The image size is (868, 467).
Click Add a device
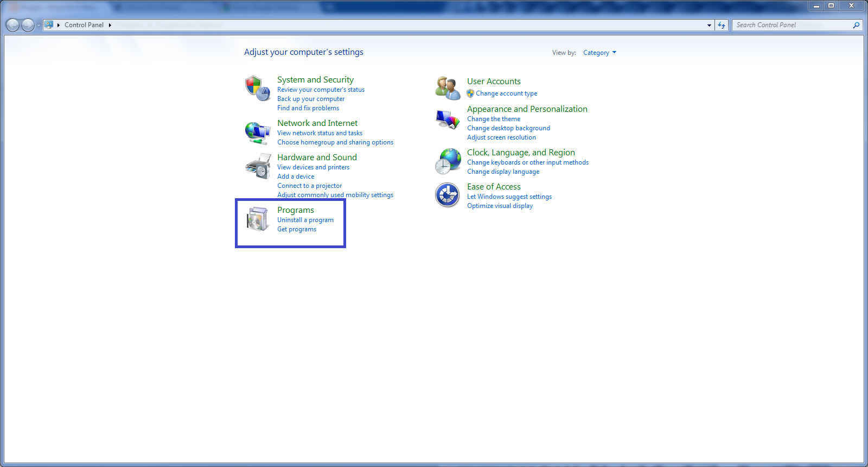[296, 176]
